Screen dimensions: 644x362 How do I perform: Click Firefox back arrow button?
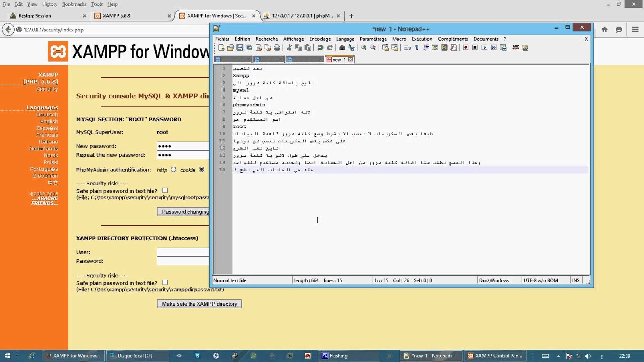[8, 30]
